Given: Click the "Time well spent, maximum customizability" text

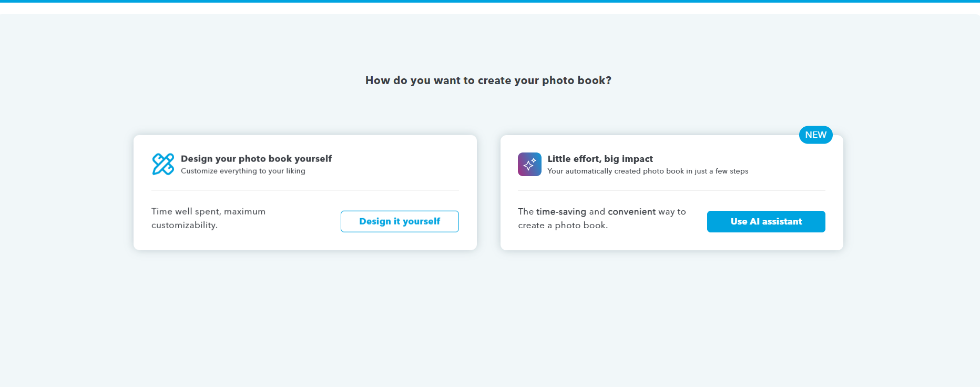Looking at the screenshot, I should click(208, 218).
